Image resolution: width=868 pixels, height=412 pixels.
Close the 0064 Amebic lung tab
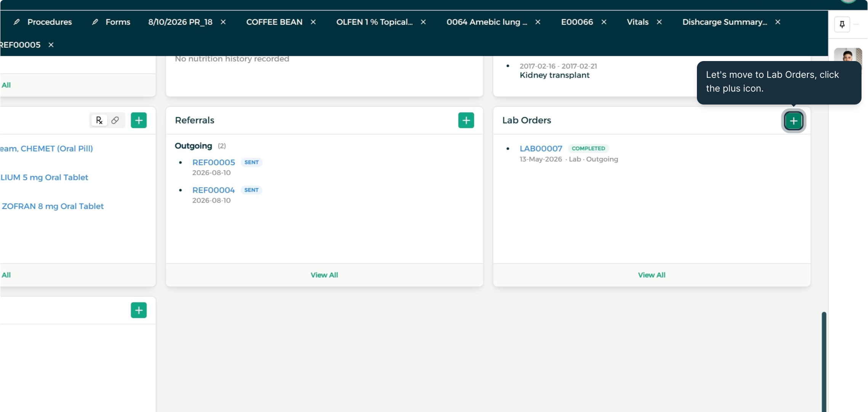pos(538,22)
